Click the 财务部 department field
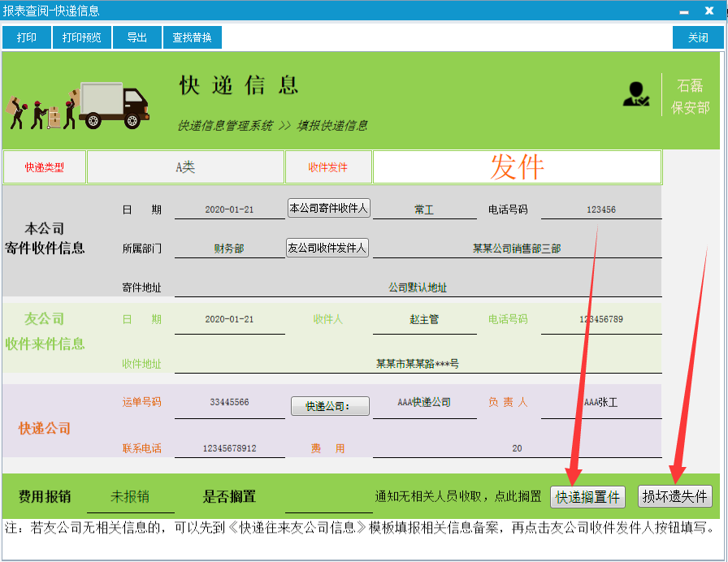 coord(229,249)
